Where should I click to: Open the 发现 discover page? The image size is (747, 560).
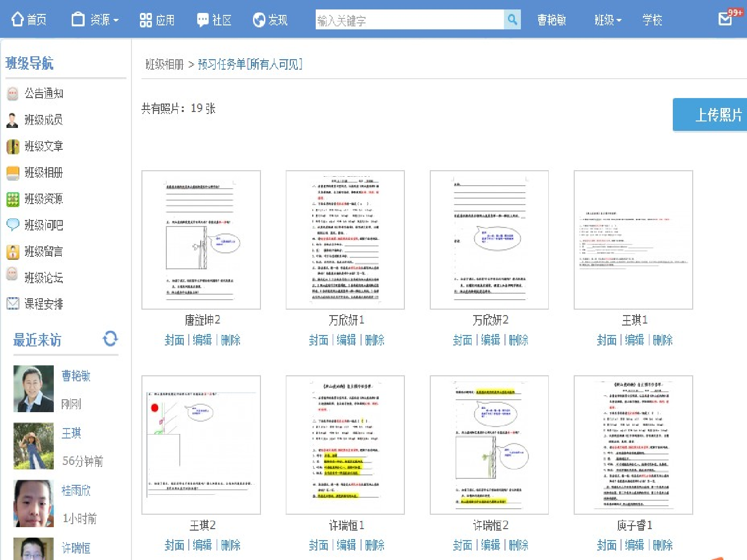point(270,19)
